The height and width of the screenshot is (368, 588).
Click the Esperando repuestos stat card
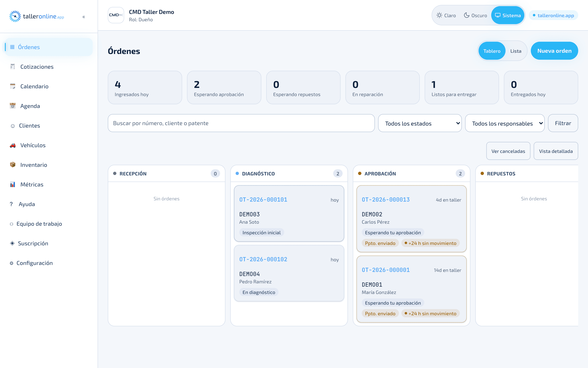[x=303, y=88]
